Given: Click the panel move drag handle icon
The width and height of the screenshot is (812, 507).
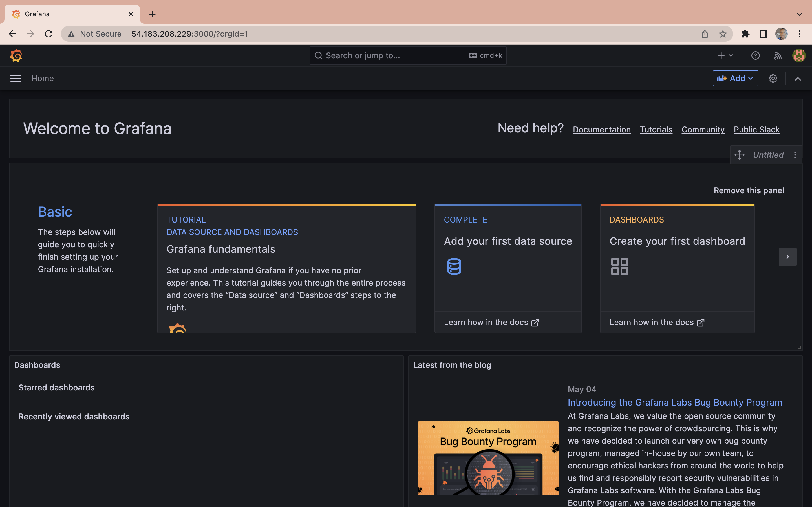Looking at the screenshot, I should 740,155.
